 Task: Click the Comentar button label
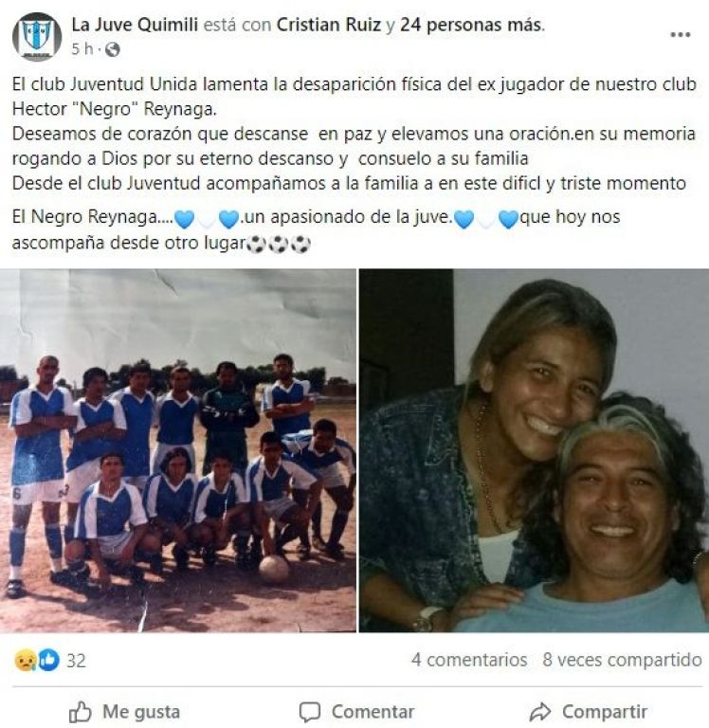[x=373, y=712]
